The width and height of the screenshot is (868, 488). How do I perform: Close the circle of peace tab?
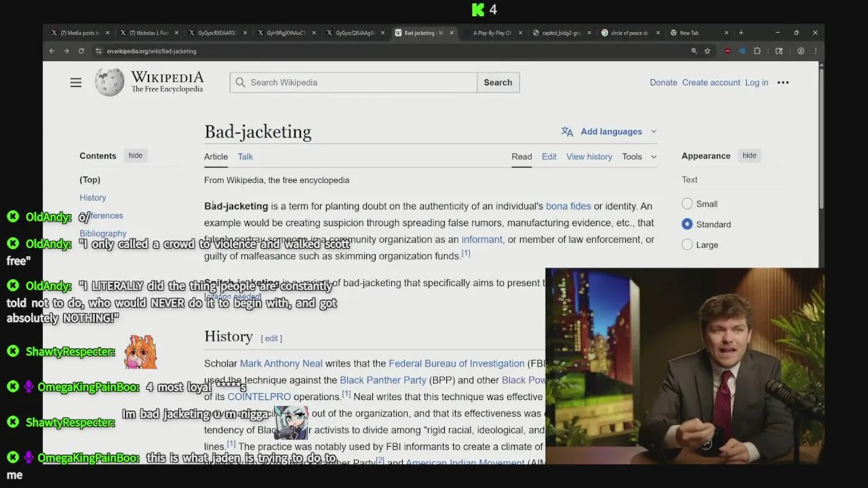point(657,33)
